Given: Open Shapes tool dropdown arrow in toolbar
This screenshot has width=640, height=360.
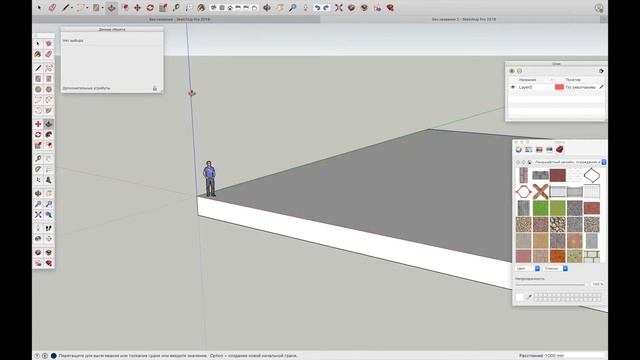Looking at the screenshot, I should (102, 7).
